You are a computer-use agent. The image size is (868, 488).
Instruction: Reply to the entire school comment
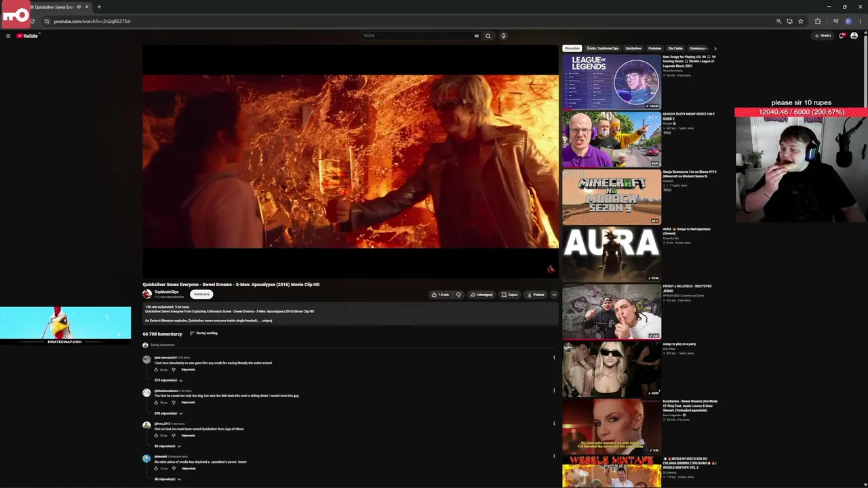[188, 369]
